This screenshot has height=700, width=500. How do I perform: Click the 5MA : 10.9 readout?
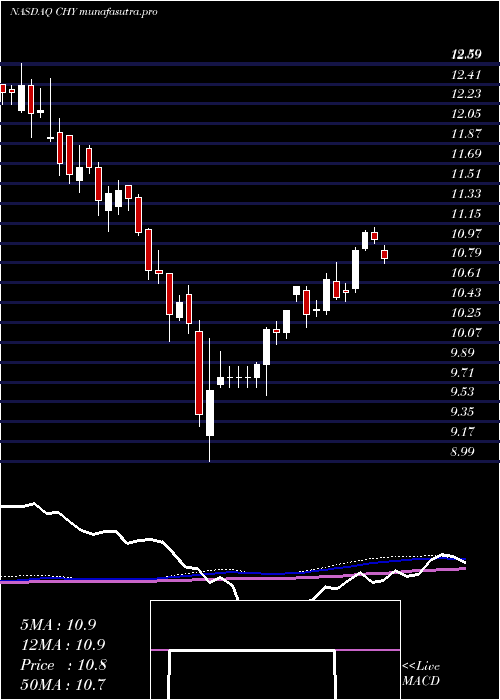pyautogui.click(x=58, y=625)
